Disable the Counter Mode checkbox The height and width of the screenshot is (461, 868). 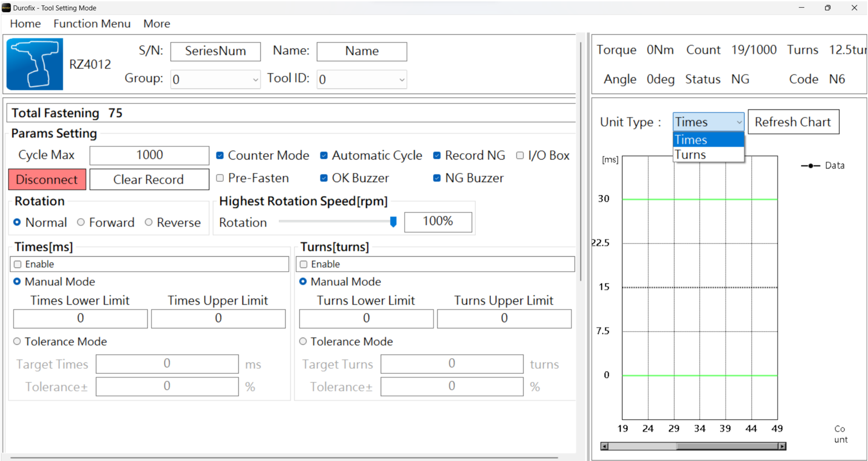point(220,156)
